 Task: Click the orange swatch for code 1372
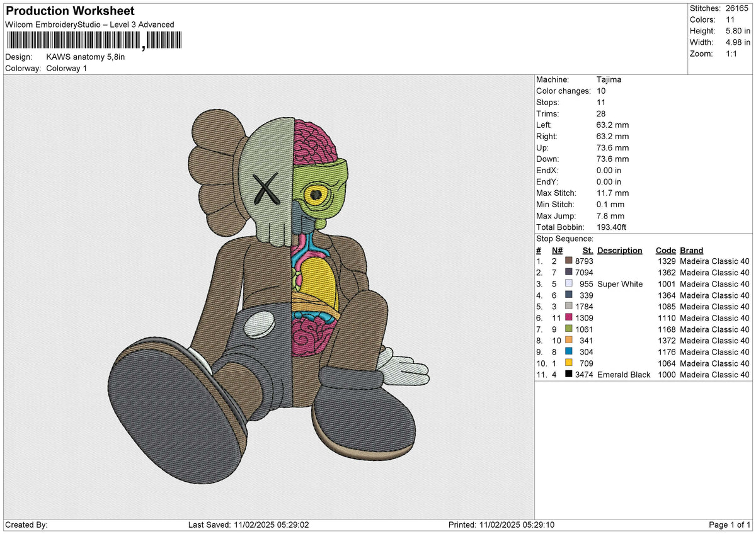tap(569, 340)
